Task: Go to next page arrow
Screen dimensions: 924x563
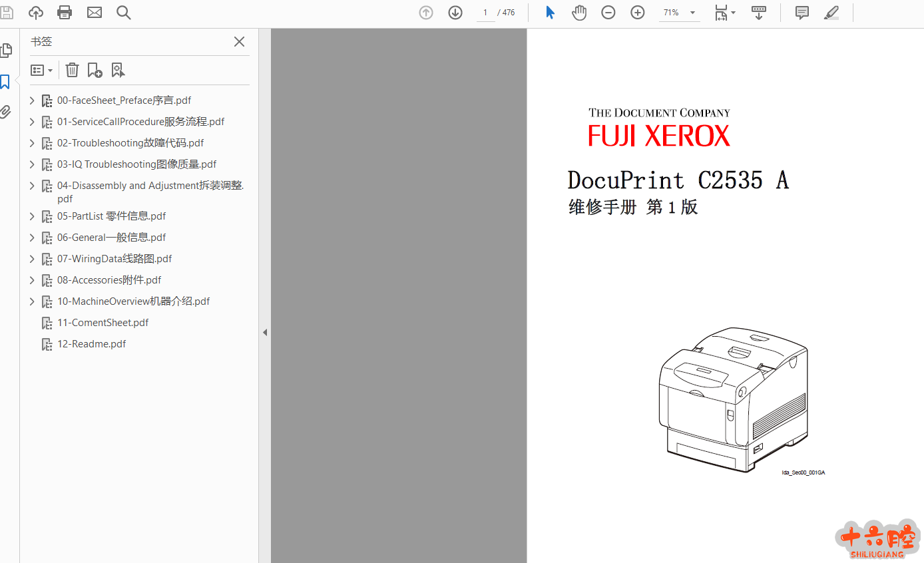Action: point(455,13)
